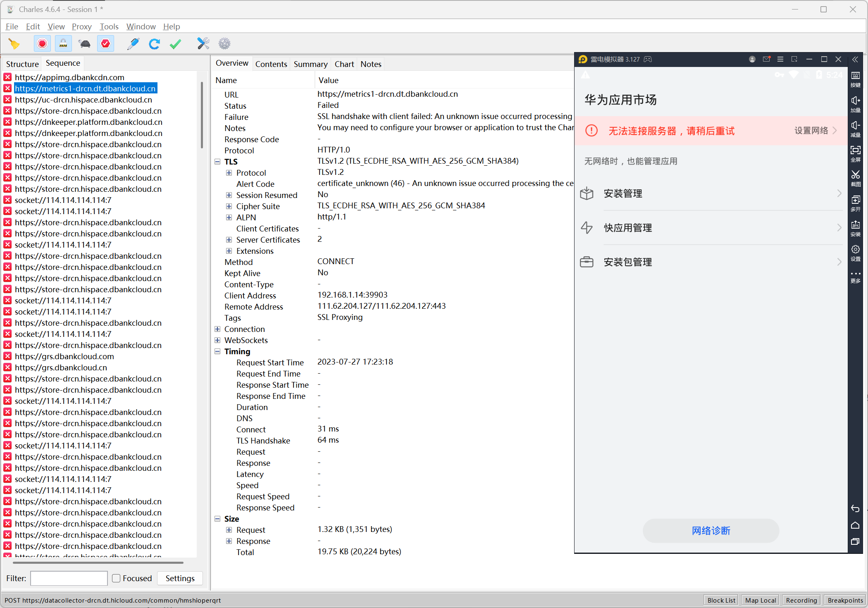This screenshot has height=608, width=868.
Task: Enable network throttling via the turtle icon
Action: tap(84, 43)
